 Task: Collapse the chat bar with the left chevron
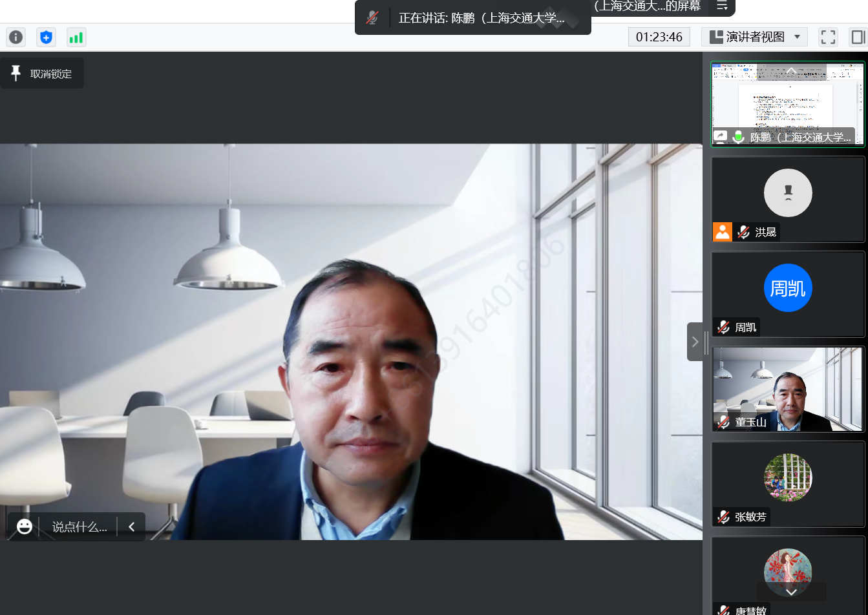pos(132,526)
